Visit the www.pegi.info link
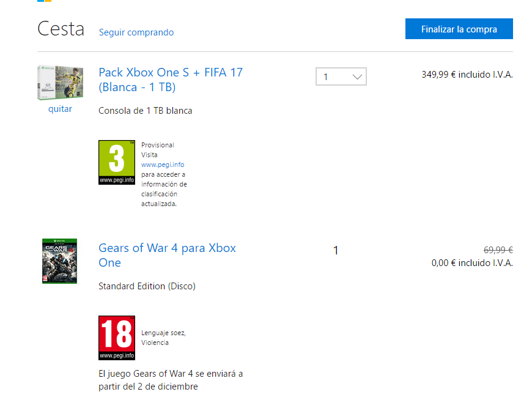532x411 pixels. [163, 165]
